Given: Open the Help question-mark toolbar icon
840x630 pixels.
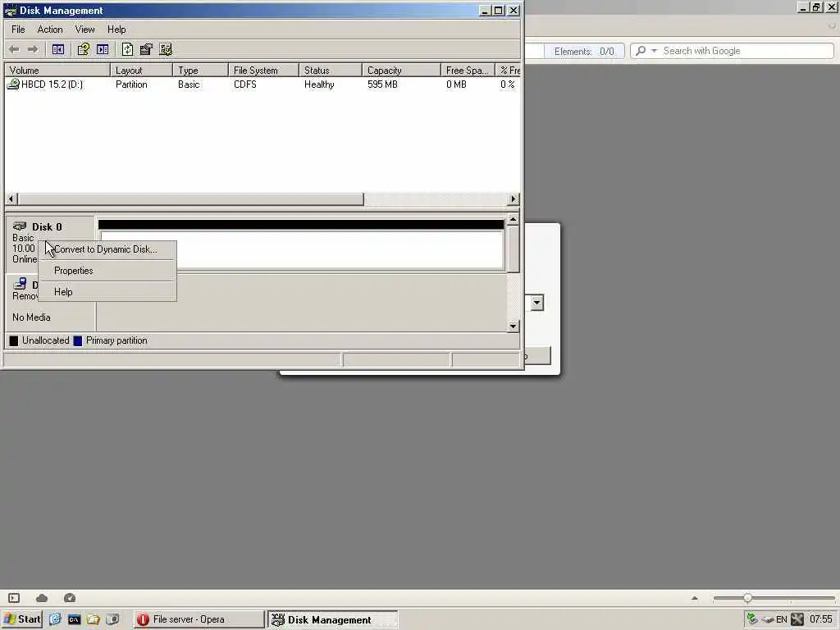Looking at the screenshot, I should (83, 49).
